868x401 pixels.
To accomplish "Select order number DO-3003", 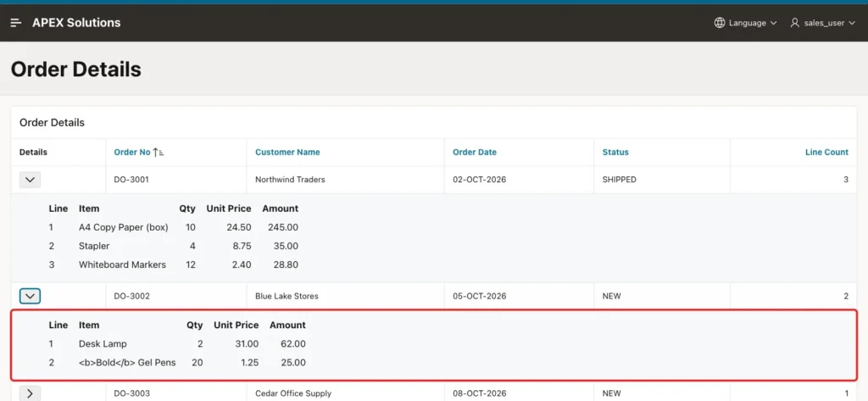I will tap(131, 393).
